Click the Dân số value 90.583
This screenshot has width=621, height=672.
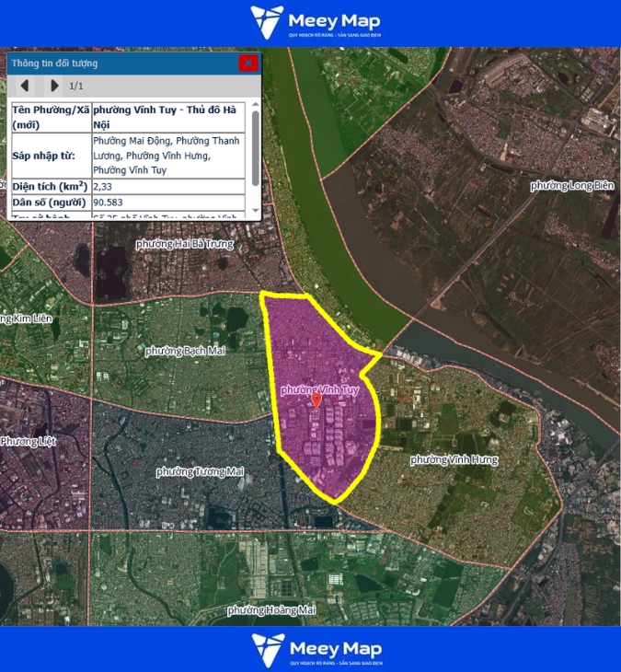pos(168,203)
